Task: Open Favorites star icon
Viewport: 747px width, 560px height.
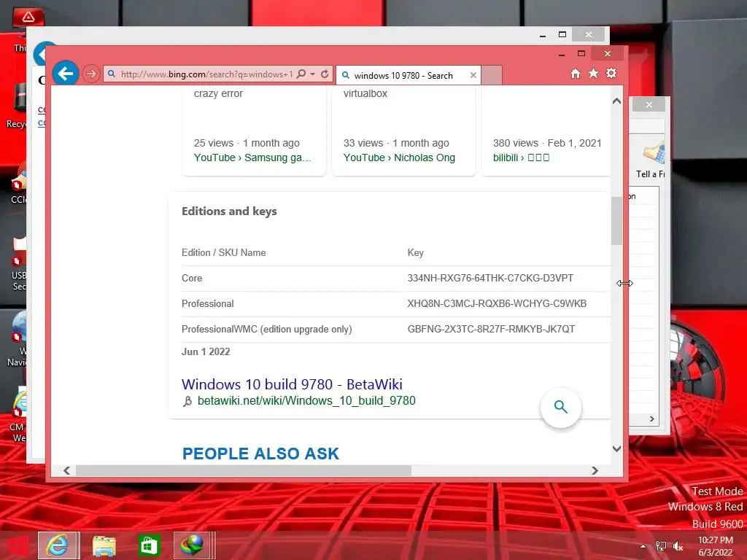Action: tap(593, 74)
